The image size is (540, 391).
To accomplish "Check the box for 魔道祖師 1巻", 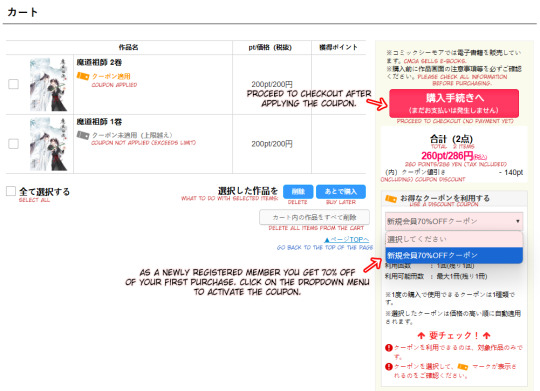I will [x=13, y=144].
